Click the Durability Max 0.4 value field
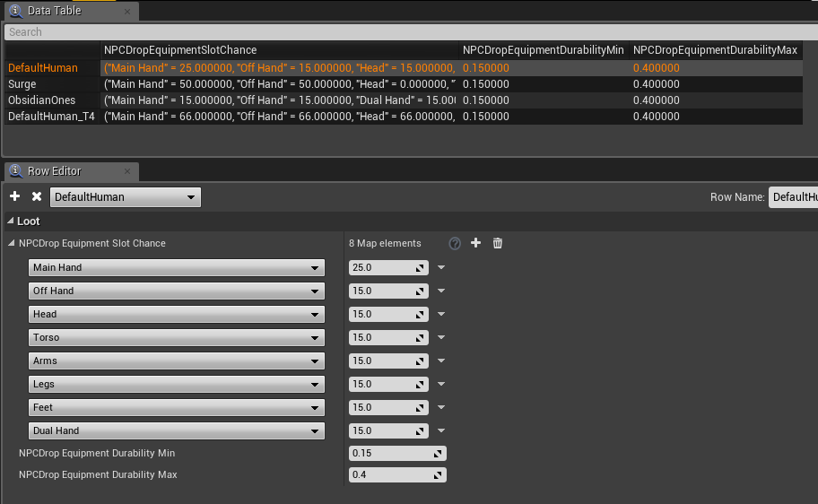 tap(390, 474)
